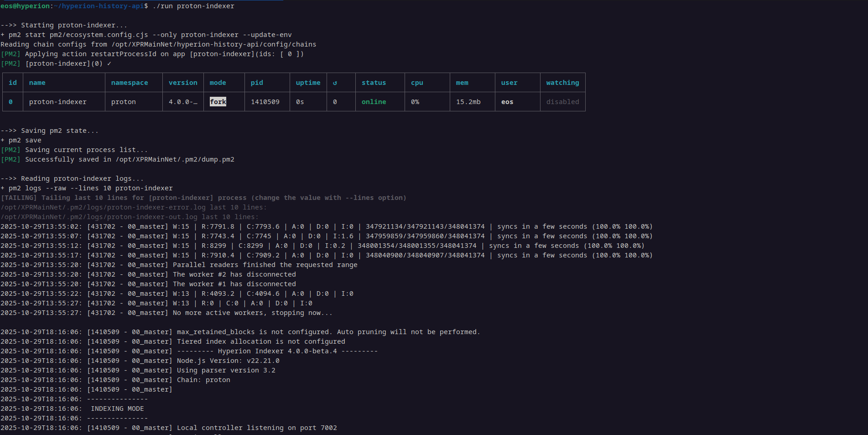Click the restart count ↺ column header

[x=335, y=83]
